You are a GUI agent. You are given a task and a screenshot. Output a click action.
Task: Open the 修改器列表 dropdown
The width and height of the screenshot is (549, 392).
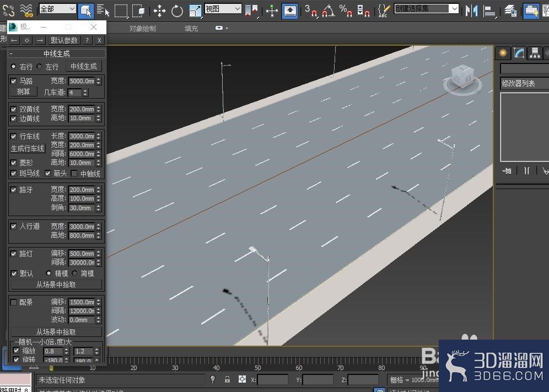525,83
